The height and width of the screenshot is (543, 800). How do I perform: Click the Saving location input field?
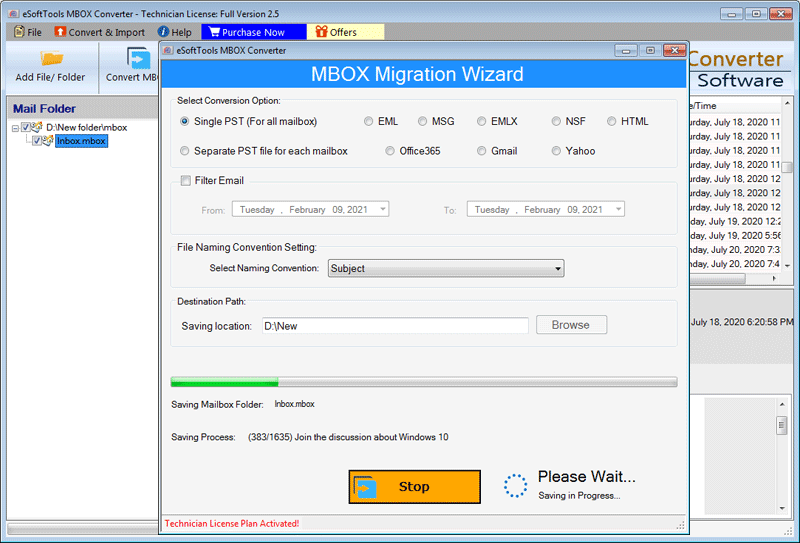coord(395,326)
